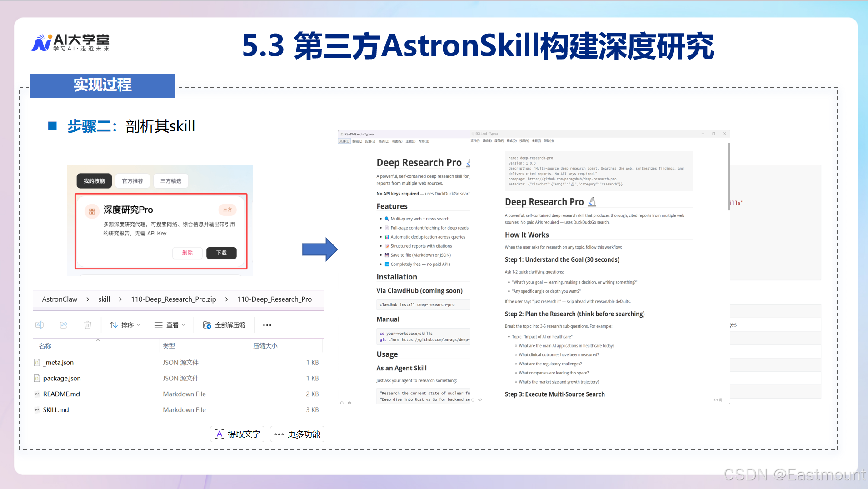This screenshot has width=868, height=489.
Task: Open 格式(O) menu in SKILL.md Typora window
Action: (x=512, y=141)
